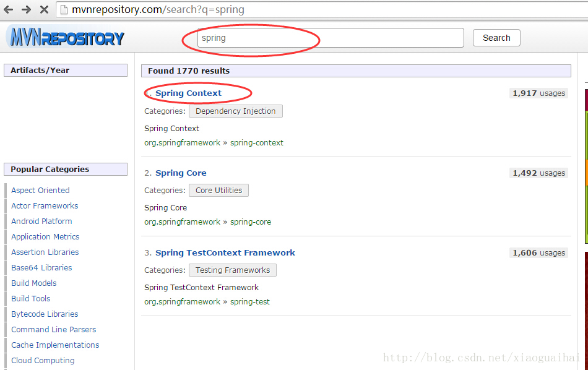Viewport: 588px width, 370px height.
Task: Select the Testing Frameworks category tag
Action: point(233,270)
